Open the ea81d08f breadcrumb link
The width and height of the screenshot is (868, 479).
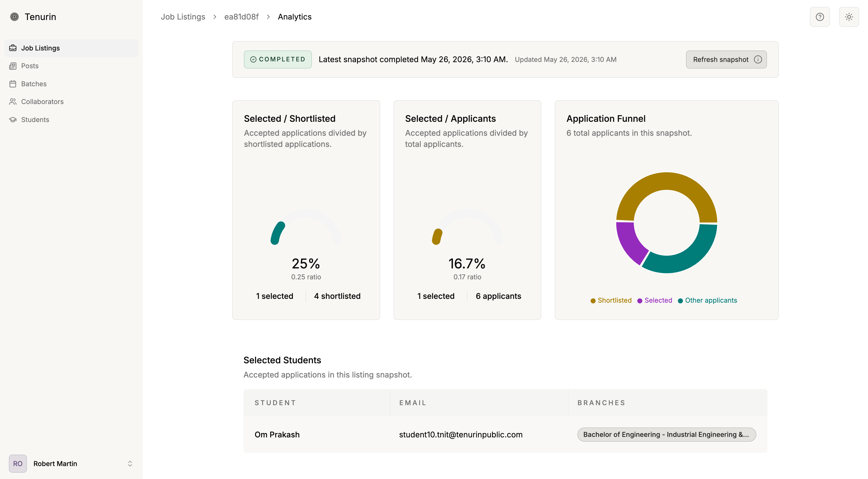tap(241, 17)
